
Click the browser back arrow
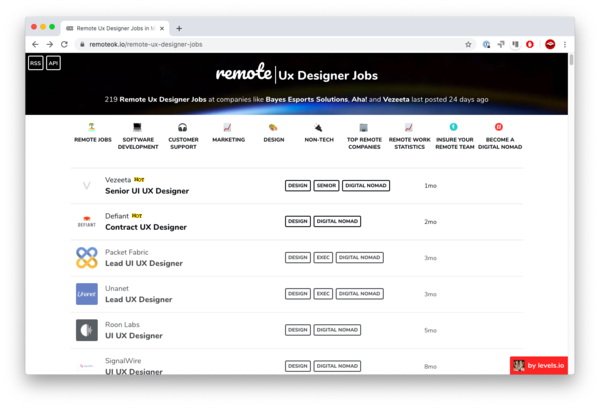click(x=35, y=44)
